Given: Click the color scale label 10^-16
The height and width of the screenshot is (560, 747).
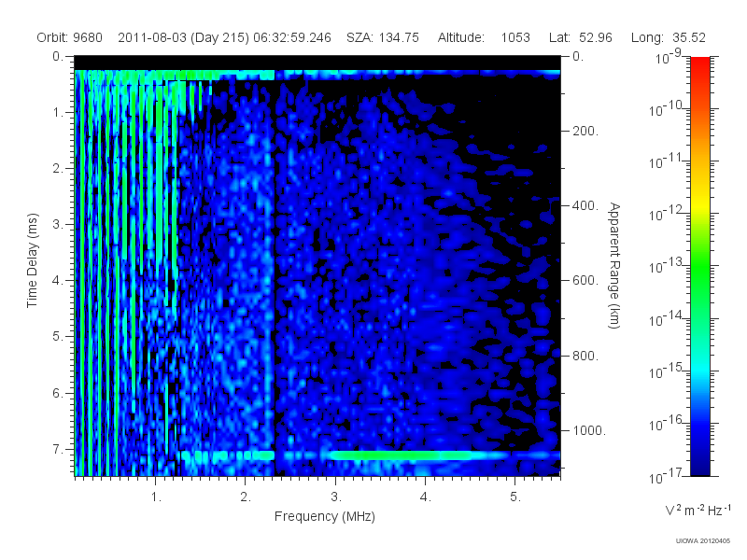Looking at the screenshot, I should tap(667, 424).
